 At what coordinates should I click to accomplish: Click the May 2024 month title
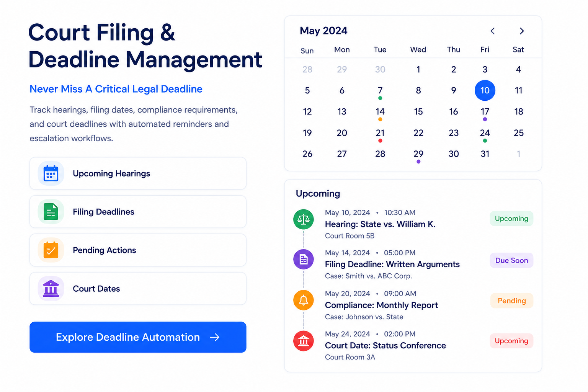pos(323,31)
